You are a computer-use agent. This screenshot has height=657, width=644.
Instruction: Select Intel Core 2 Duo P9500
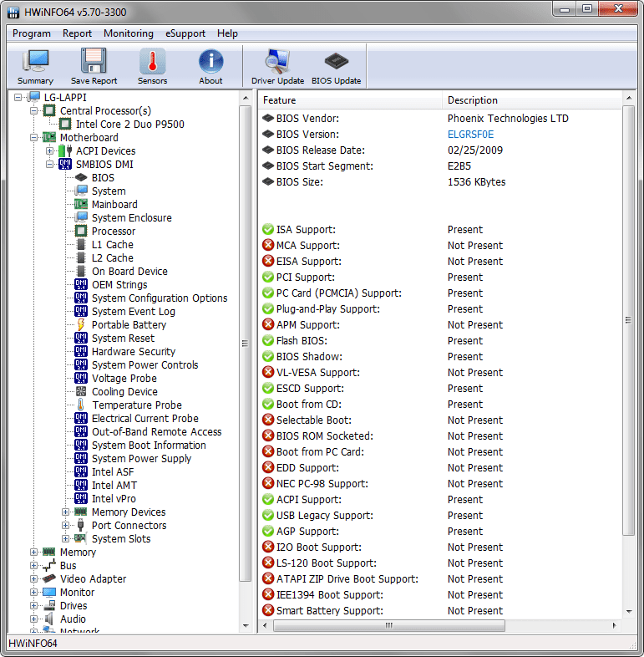pos(129,124)
